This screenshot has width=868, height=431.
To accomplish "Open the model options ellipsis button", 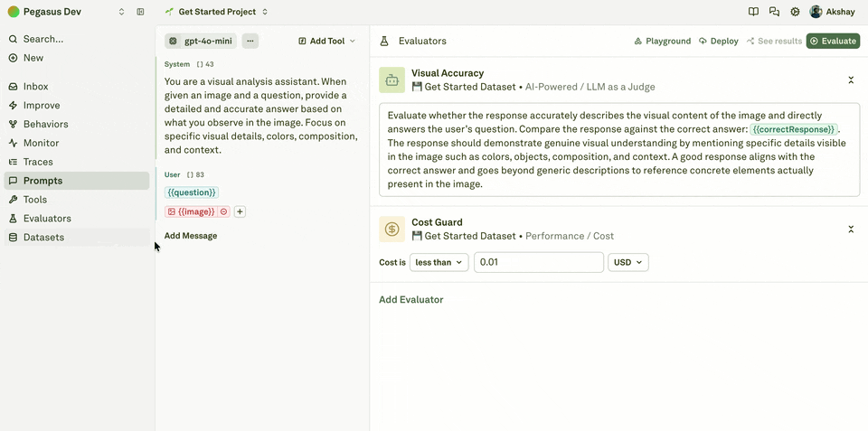I will coord(250,41).
